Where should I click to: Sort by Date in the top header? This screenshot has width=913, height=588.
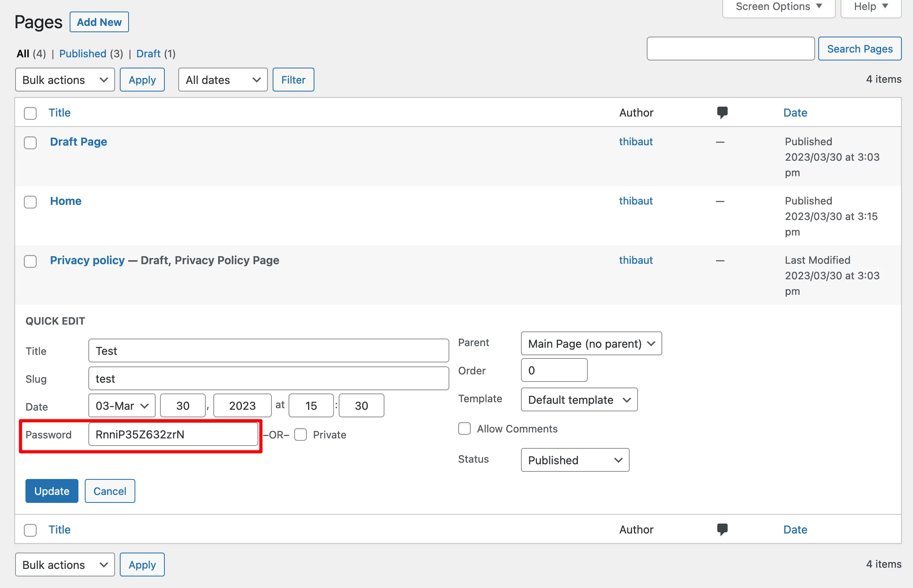795,113
